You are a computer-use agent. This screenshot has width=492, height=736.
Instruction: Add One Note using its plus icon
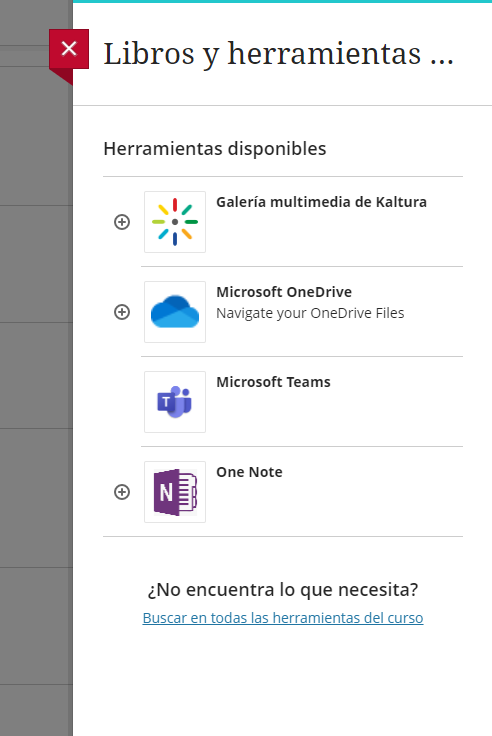pyautogui.click(x=122, y=492)
